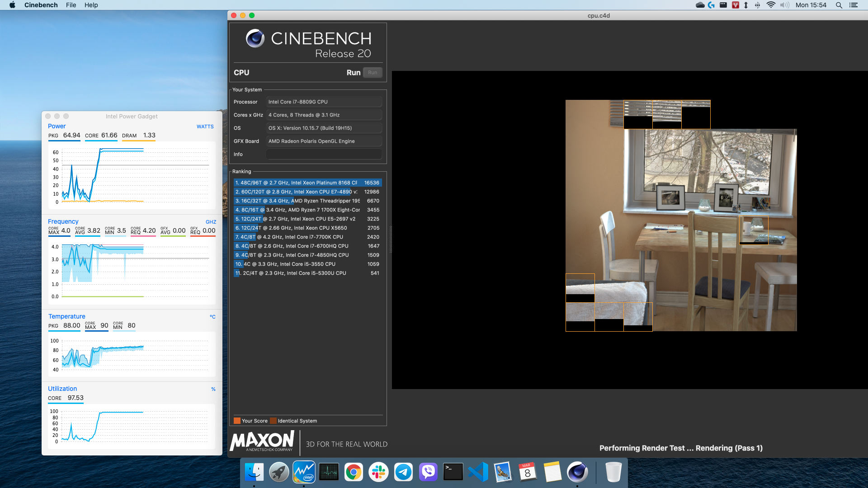Open the File menu
This screenshot has width=868, height=488.
click(x=71, y=5)
